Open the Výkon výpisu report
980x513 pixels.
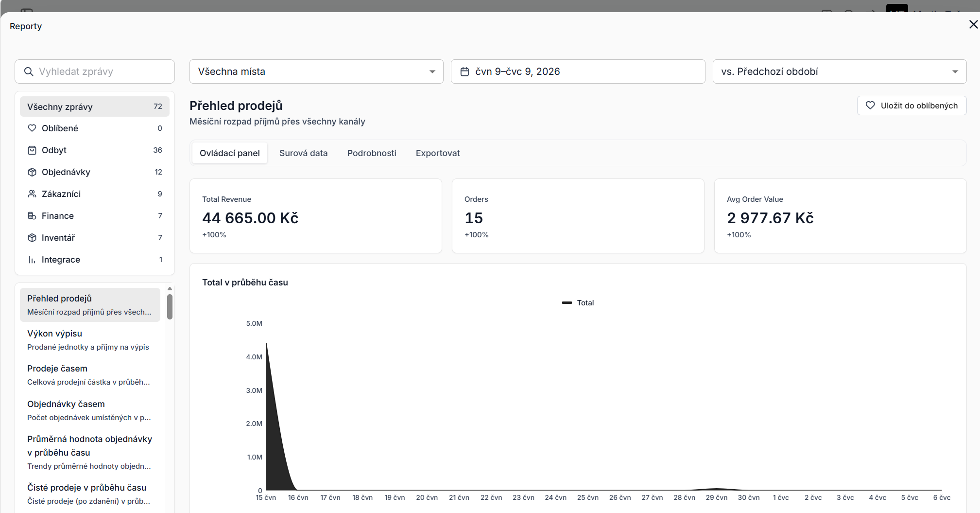click(x=90, y=340)
